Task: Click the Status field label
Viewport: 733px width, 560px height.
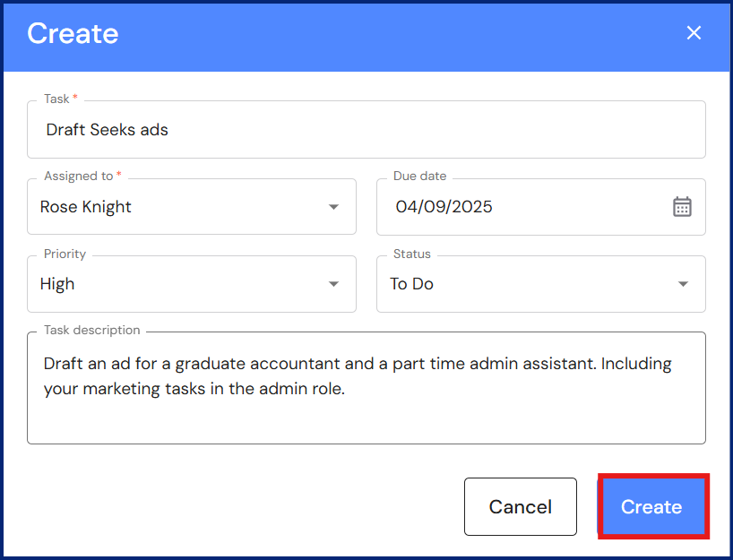Action: 411,254
